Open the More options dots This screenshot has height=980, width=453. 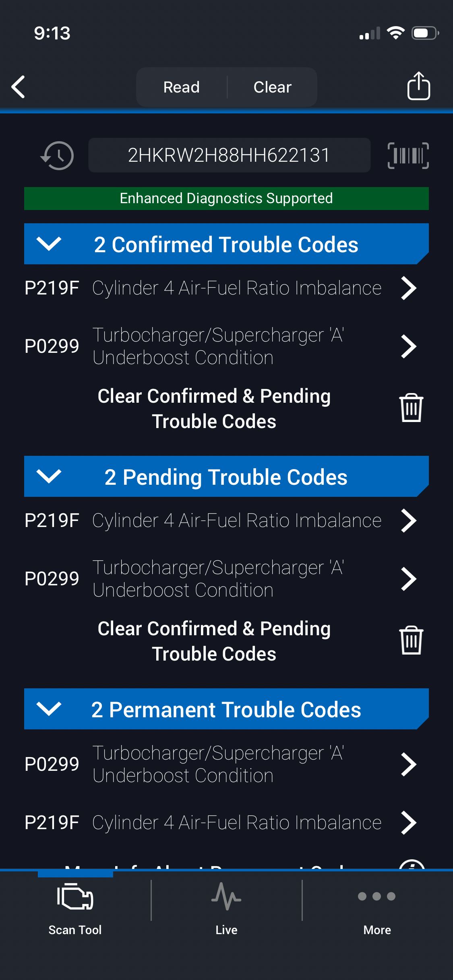click(377, 897)
